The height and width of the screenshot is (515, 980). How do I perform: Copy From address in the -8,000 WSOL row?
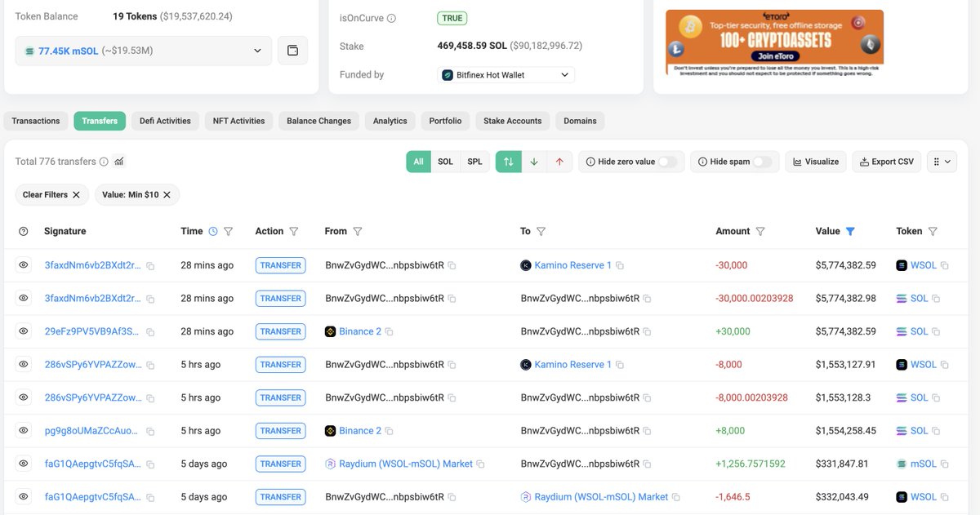[x=452, y=365]
